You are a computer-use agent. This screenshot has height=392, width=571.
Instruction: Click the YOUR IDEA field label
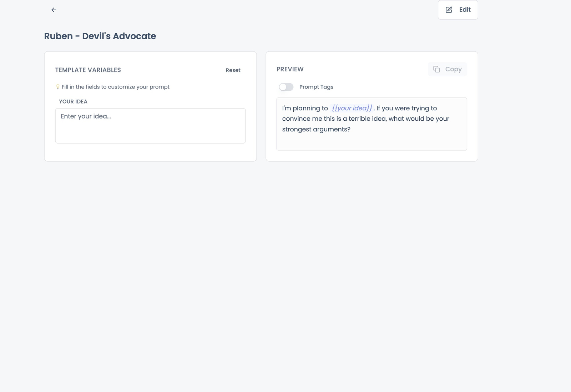[x=73, y=102]
